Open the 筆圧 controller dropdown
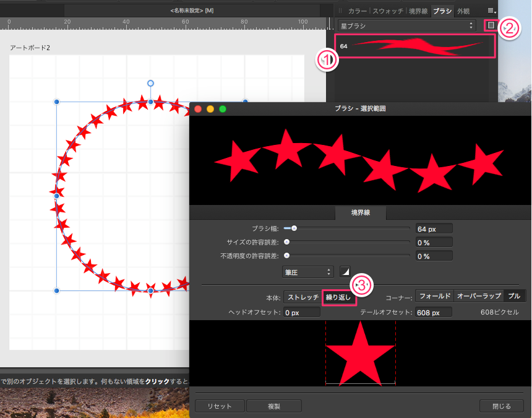 308,272
